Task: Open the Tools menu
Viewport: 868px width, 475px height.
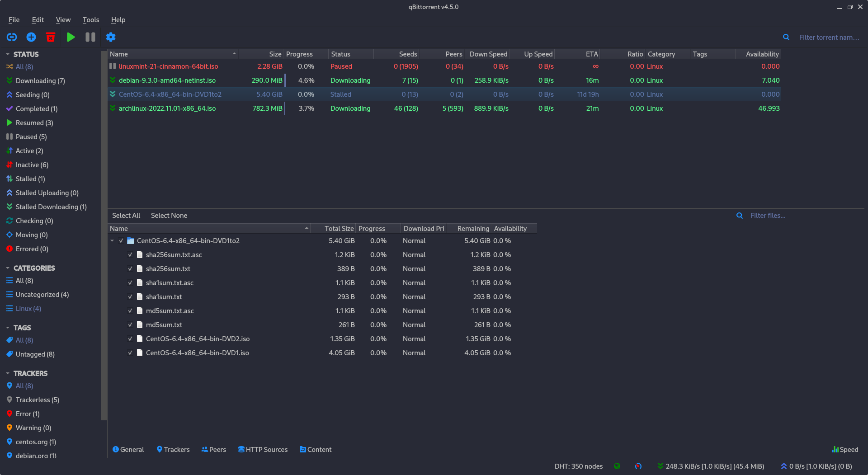Action: [91, 20]
